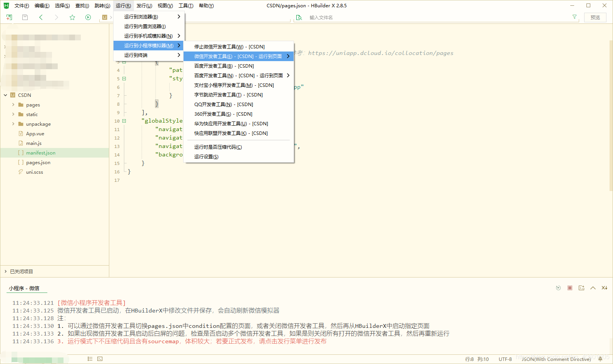Select Stop WeChat developer tool entry
Viewport: 613px width, 364px height.
pyautogui.click(x=239, y=47)
